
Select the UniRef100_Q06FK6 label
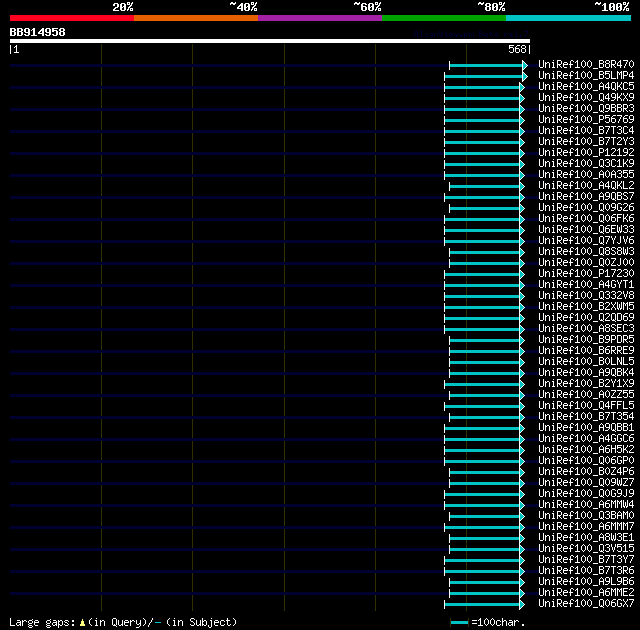pyautogui.click(x=586, y=219)
